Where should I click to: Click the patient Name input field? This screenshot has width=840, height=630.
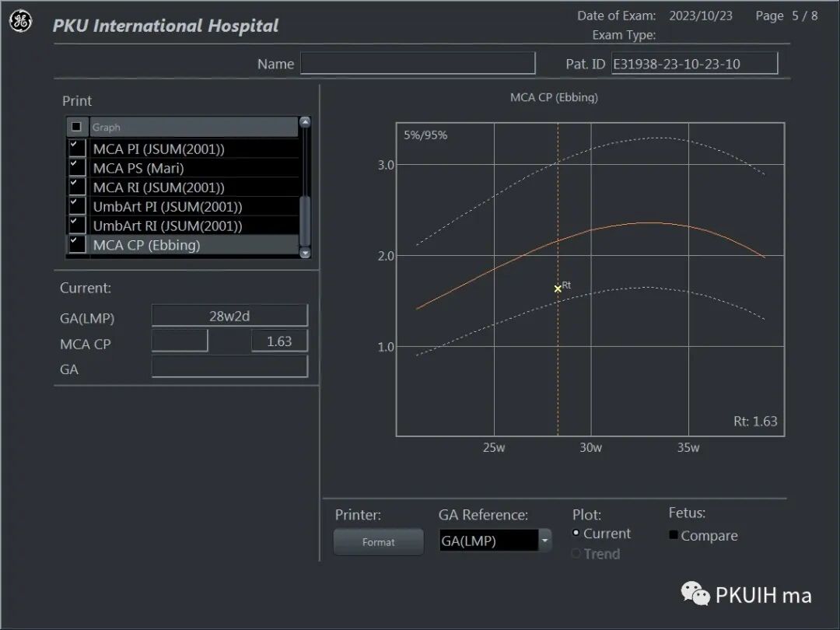[418, 63]
